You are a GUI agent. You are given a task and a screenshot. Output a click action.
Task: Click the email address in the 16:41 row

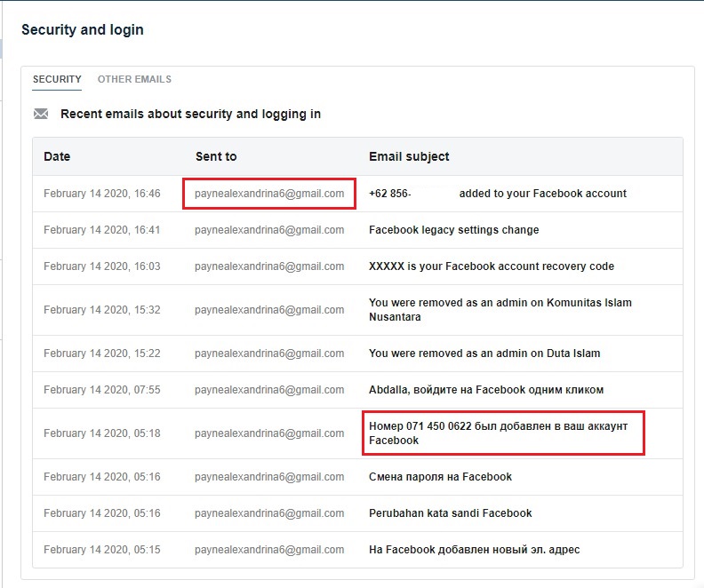(269, 230)
